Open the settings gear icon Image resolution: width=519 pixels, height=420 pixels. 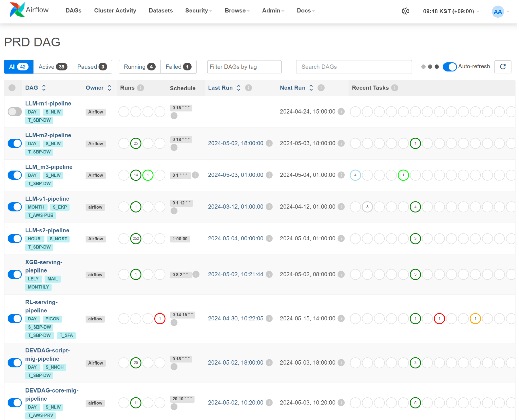[x=405, y=11]
